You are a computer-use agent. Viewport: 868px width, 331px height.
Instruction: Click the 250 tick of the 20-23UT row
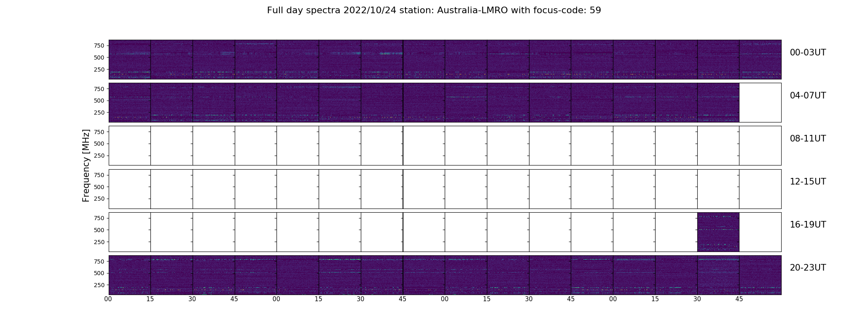tap(99, 285)
